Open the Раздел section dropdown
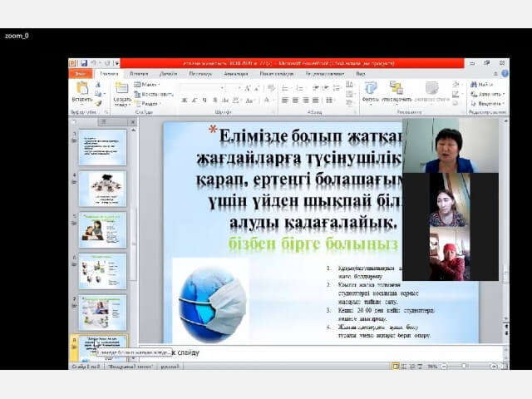 148,103
